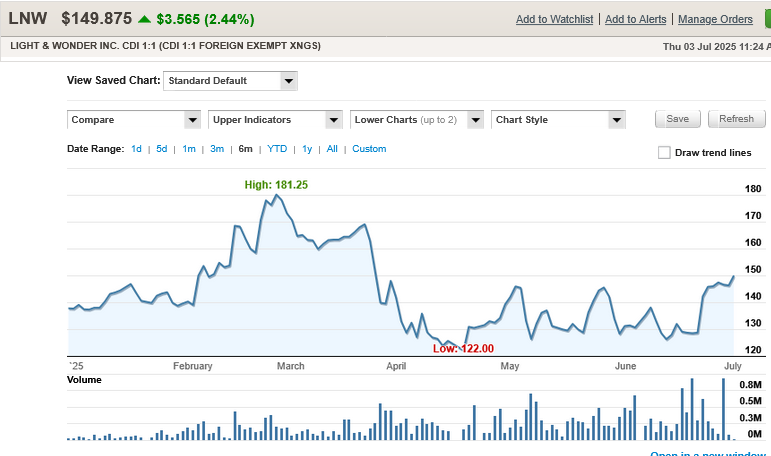Image resolution: width=771 pixels, height=456 pixels.
Task: Switch to the YTD date range
Action: pos(277,149)
